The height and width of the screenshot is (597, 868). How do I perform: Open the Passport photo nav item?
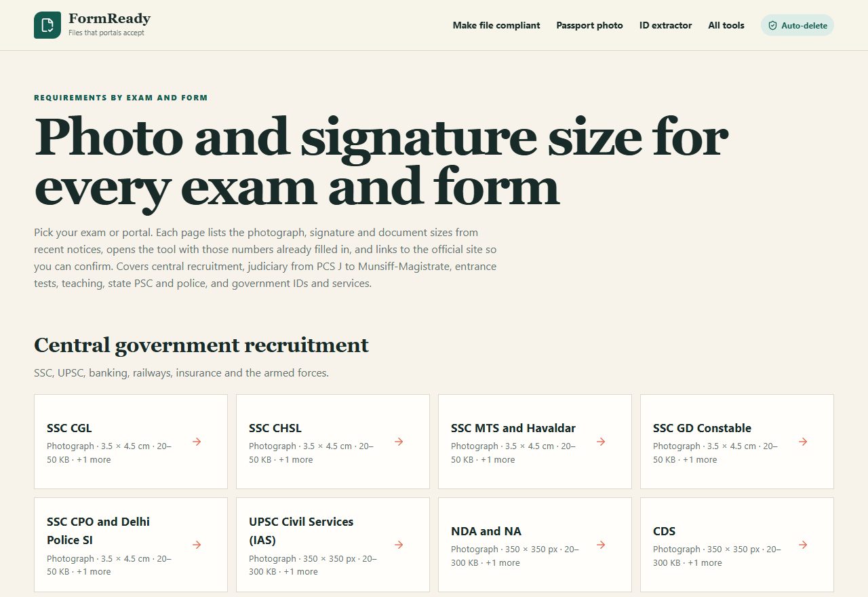(x=589, y=26)
